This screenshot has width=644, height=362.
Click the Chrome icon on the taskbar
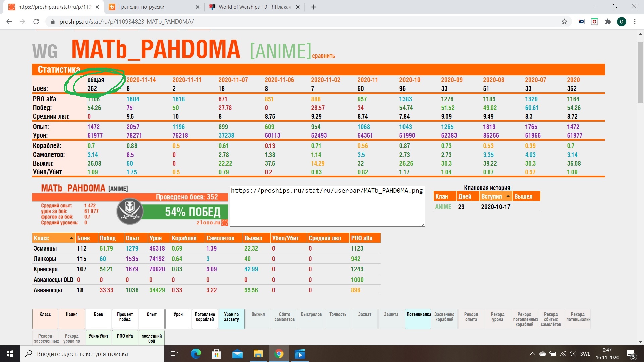click(x=279, y=354)
